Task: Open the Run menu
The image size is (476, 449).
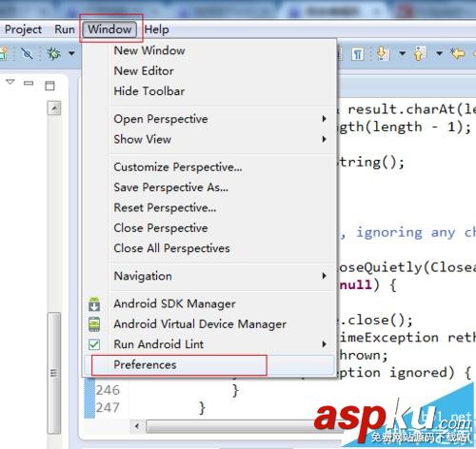Action: [x=65, y=29]
